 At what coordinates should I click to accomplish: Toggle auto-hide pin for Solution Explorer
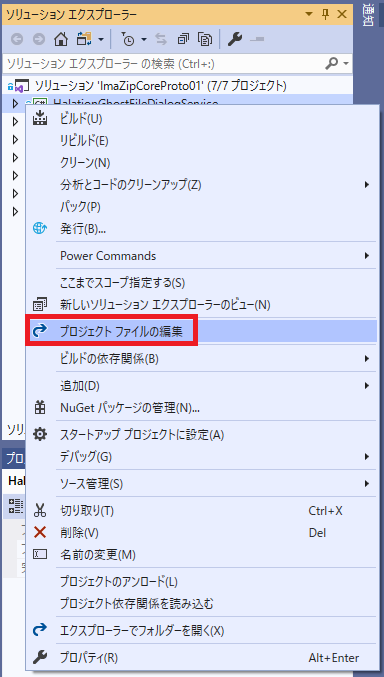tap(325, 15)
